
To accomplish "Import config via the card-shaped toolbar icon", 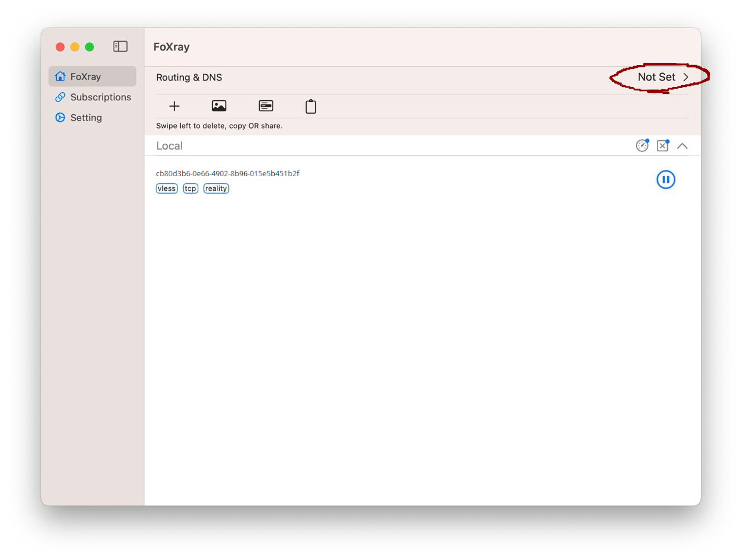I will pos(266,106).
